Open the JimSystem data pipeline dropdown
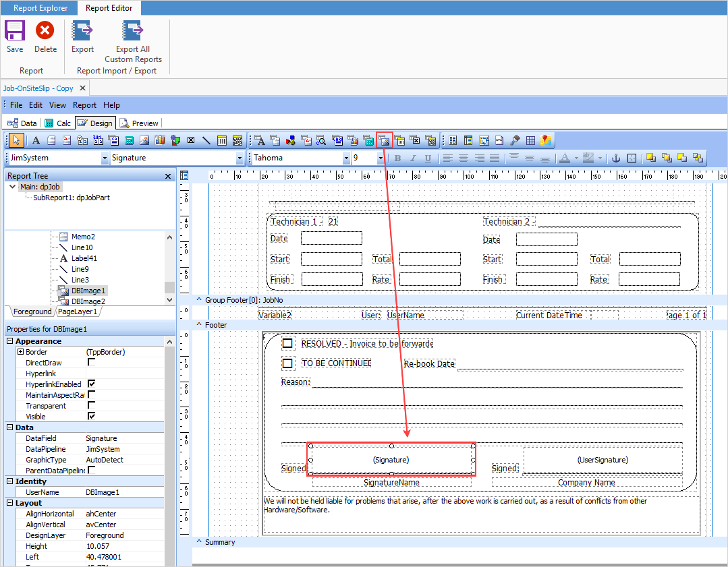 click(x=105, y=158)
